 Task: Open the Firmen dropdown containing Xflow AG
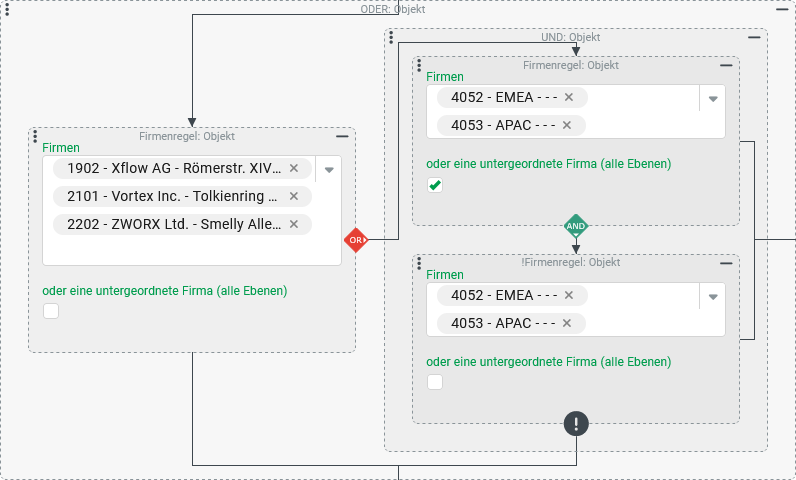329,170
